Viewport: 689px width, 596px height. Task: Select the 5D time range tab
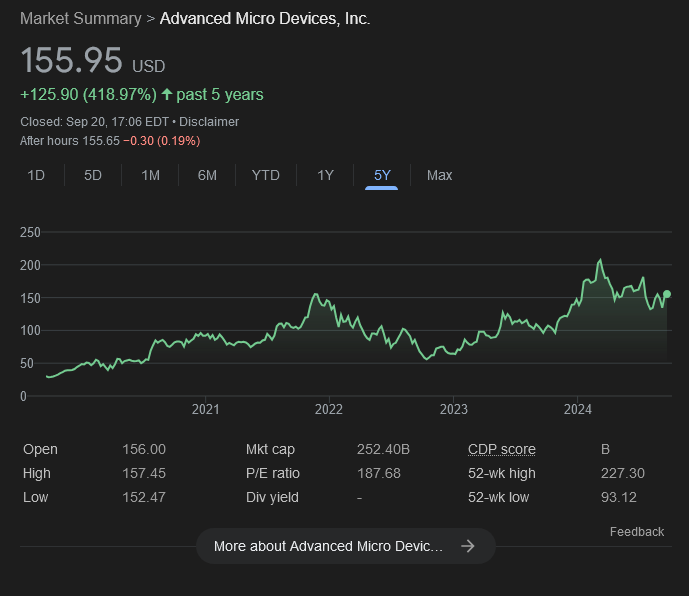click(x=93, y=175)
